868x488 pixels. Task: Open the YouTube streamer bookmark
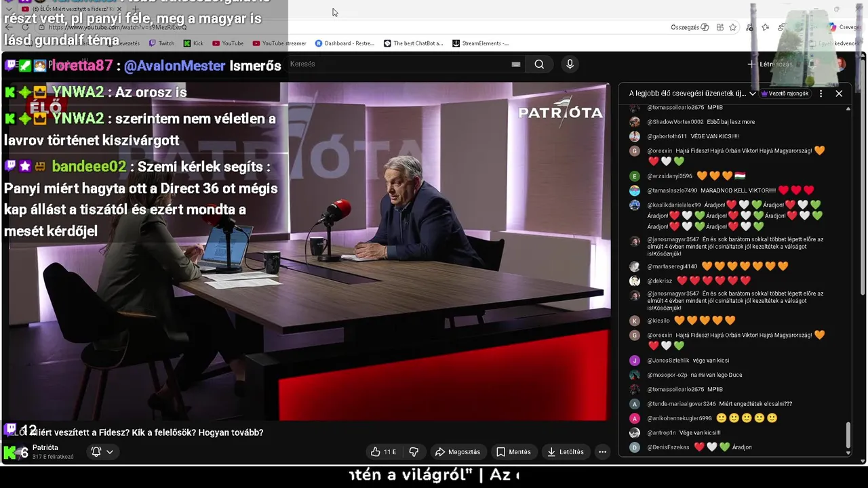pos(279,43)
